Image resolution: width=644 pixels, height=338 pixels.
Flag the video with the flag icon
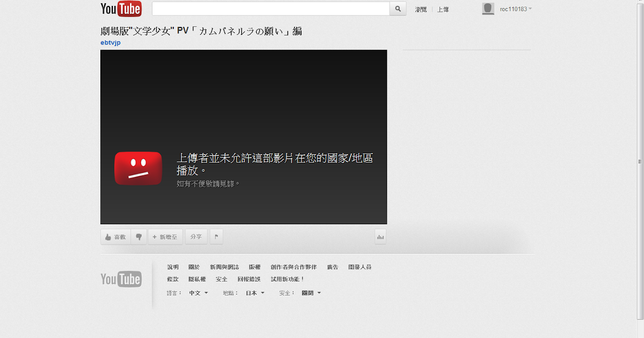tap(216, 237)
